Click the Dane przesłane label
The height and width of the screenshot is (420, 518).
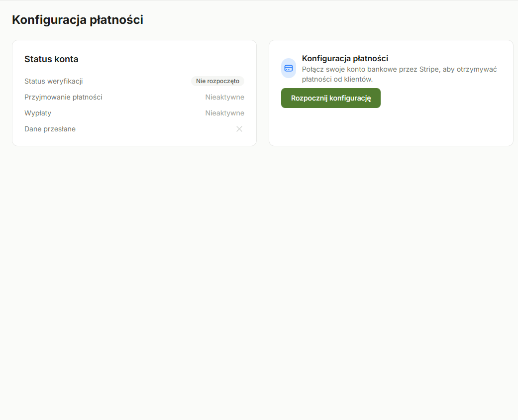pos(50,129)
